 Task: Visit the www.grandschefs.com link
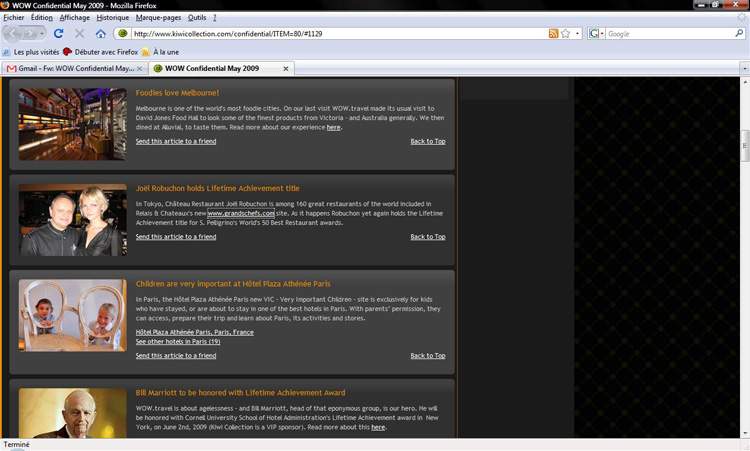[x=241, y=213]
